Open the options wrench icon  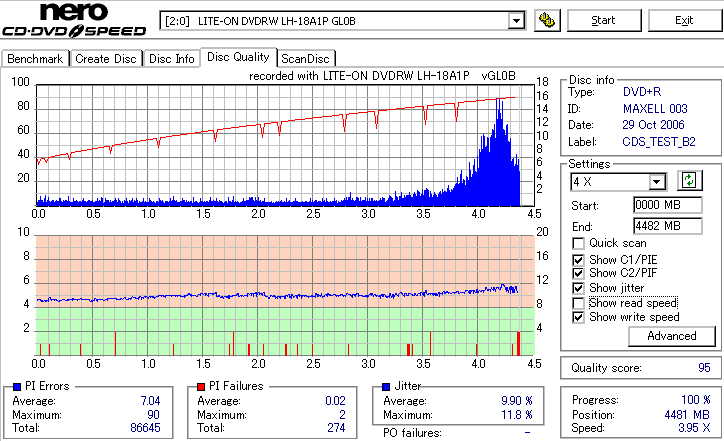coord(547,21)
